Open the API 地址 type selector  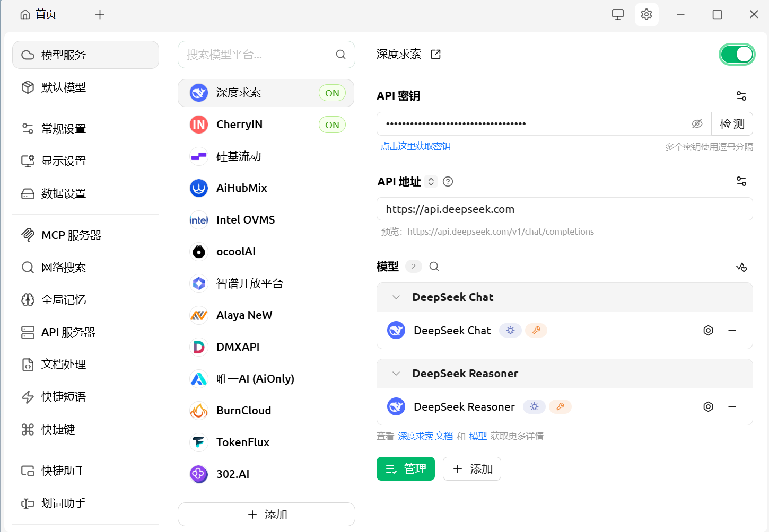pyautogui.click(x=431, y=182)
